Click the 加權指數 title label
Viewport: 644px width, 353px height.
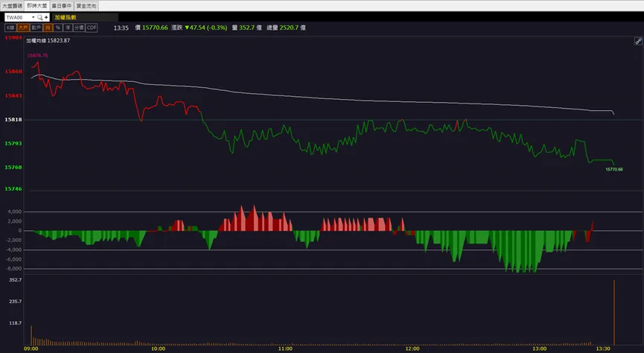[x=66, y=17]
